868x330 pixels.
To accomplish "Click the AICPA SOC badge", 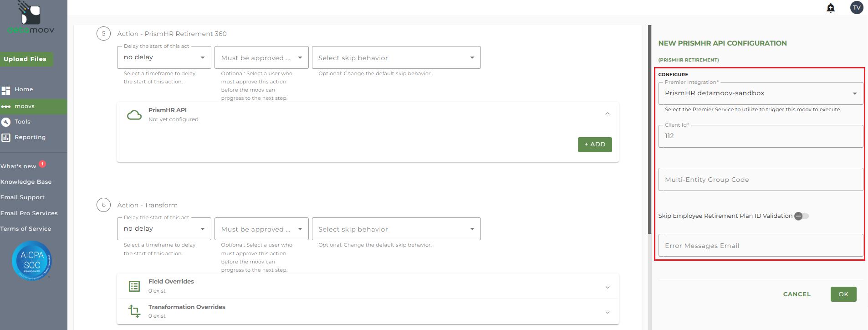I will coord(32,260).
